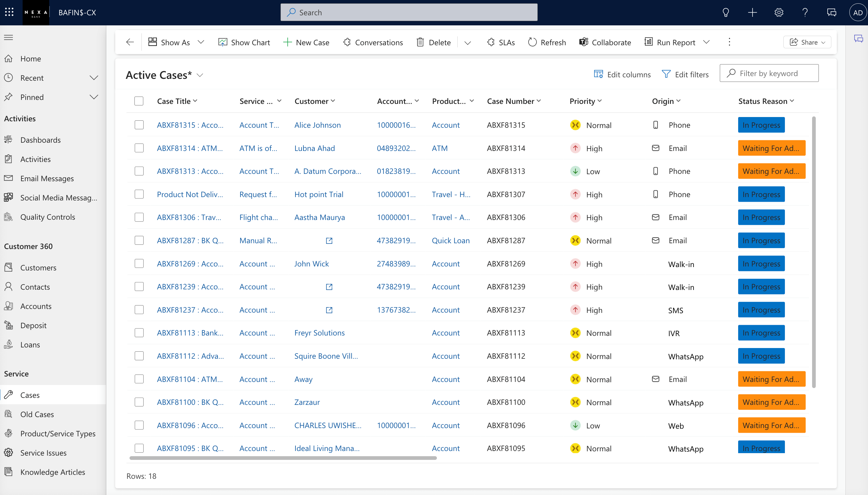Click Edit filters

(x=685, y=74)
